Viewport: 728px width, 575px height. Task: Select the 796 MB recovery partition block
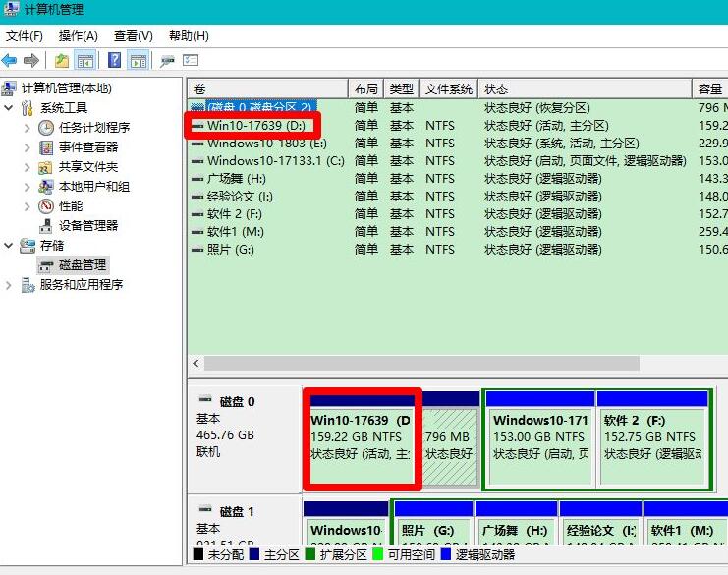point(450,439)
